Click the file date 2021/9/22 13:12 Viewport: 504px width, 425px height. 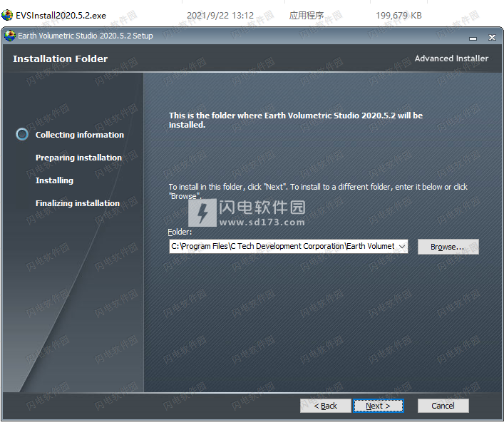tap(220, 16)
